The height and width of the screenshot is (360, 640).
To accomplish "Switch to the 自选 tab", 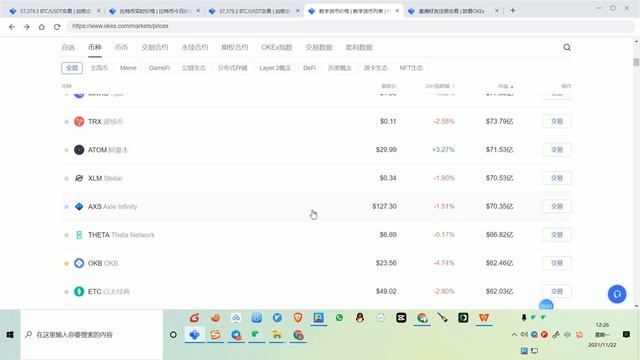I will 68,47.
